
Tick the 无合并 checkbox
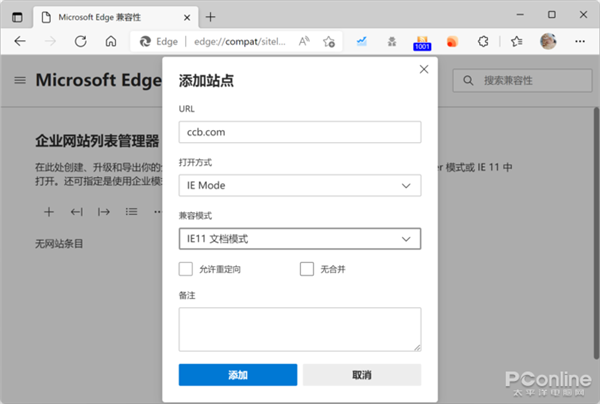307,268
